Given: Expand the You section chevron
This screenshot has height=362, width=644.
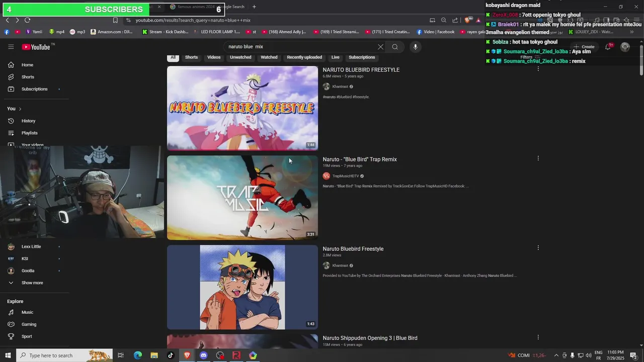Looking at the screenshot, I should 20,109.
